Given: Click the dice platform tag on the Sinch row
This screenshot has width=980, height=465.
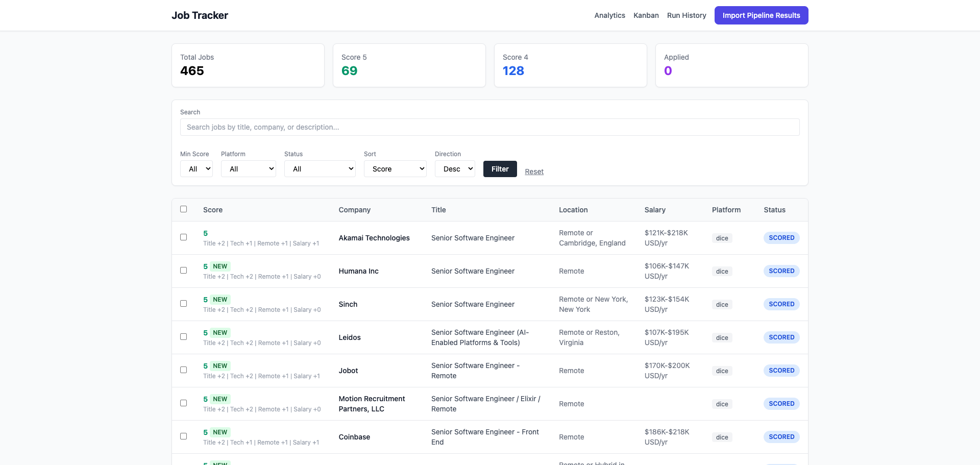Looking at the screenshot, I should 722,304.
